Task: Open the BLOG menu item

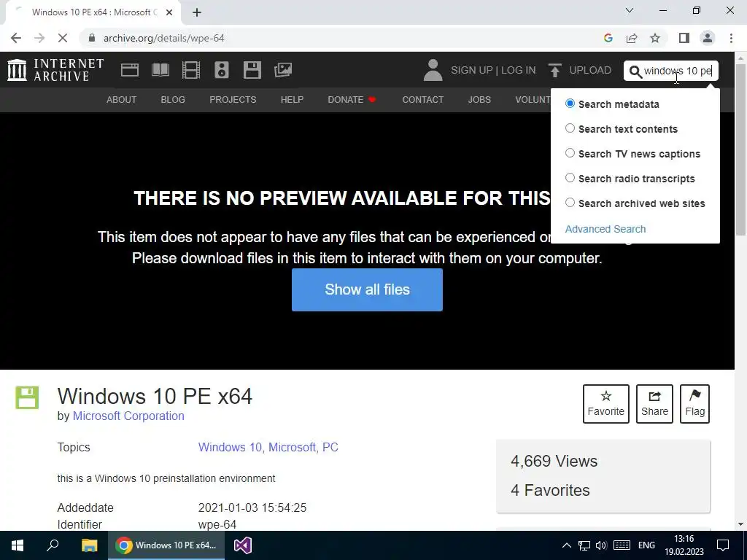Action: pos(173,99)
